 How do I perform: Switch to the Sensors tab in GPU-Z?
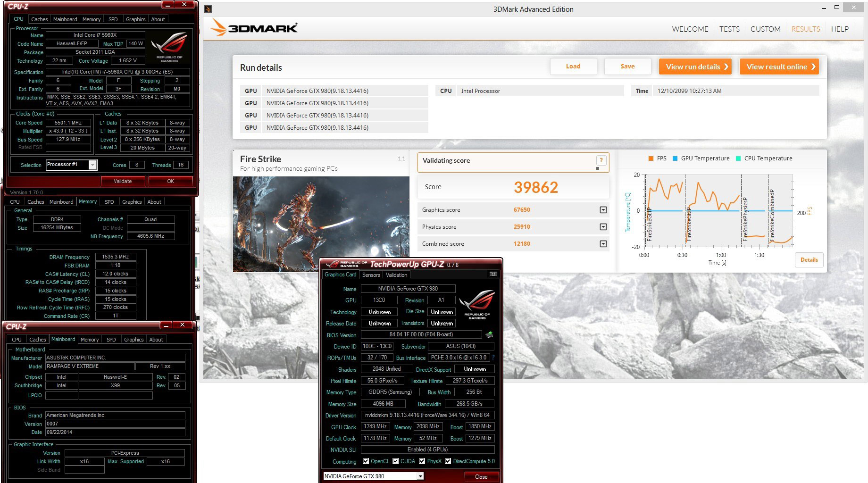pyautogui.click(x=371, y=275)
